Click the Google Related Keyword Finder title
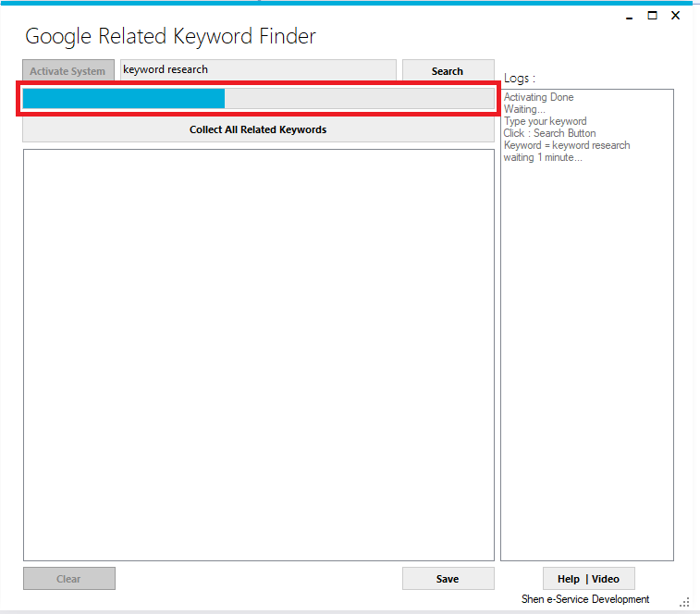The width and height of the screenshot is (700, 614). tap(170, 37)
